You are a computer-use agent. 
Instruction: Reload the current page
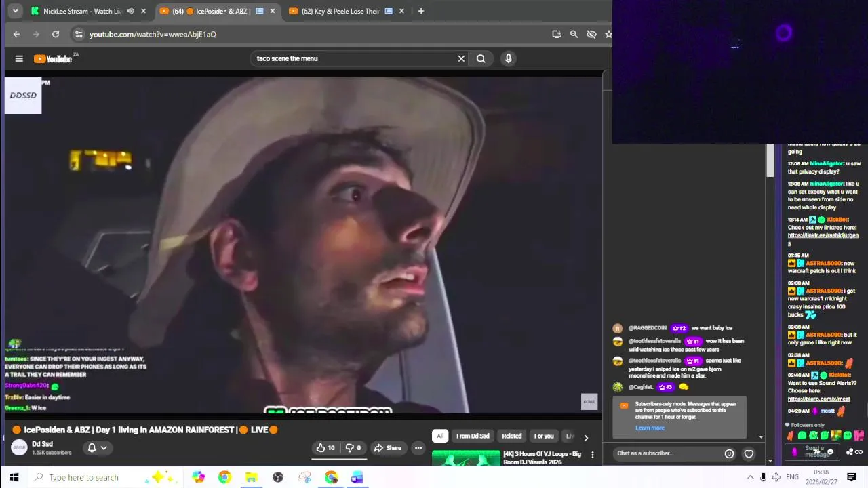pos(56,34)
